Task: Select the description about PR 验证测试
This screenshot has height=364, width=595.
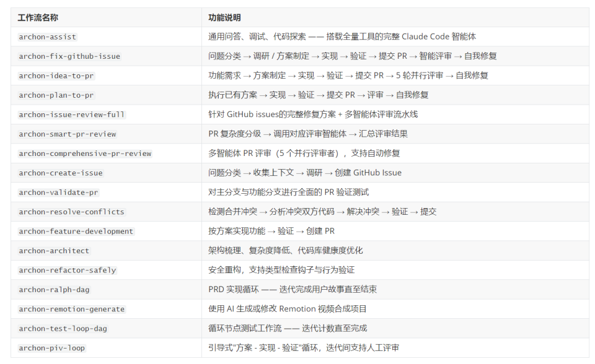Action: 288,192
